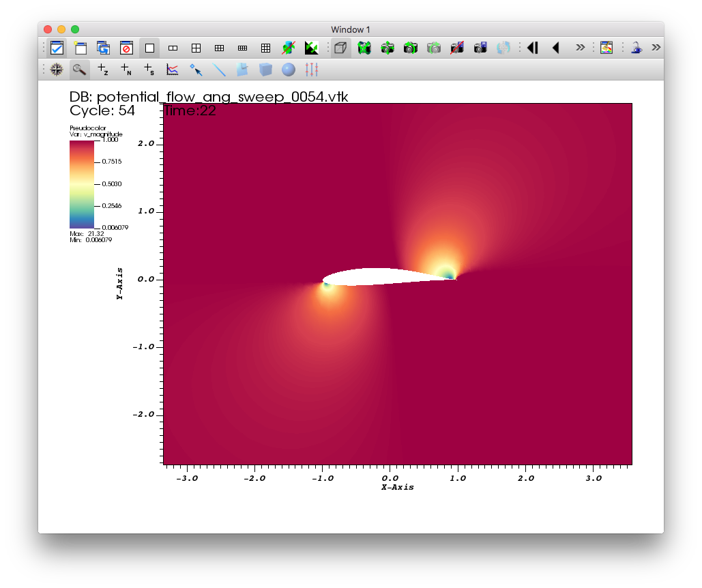This screenshot has width=702, height=588.
Task: Click camera with red-slashed disk icon
Action: click(x=457, y=48)
